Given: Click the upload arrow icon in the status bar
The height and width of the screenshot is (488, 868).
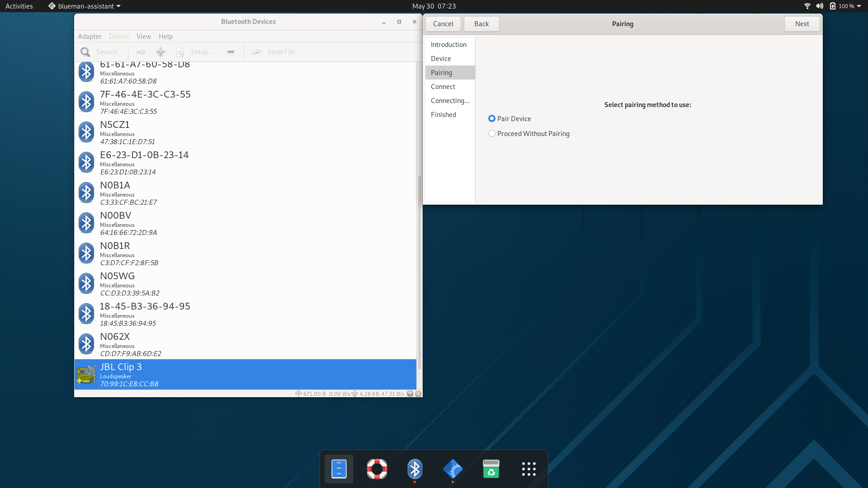Looking at the screenshot, I should 298,394.
